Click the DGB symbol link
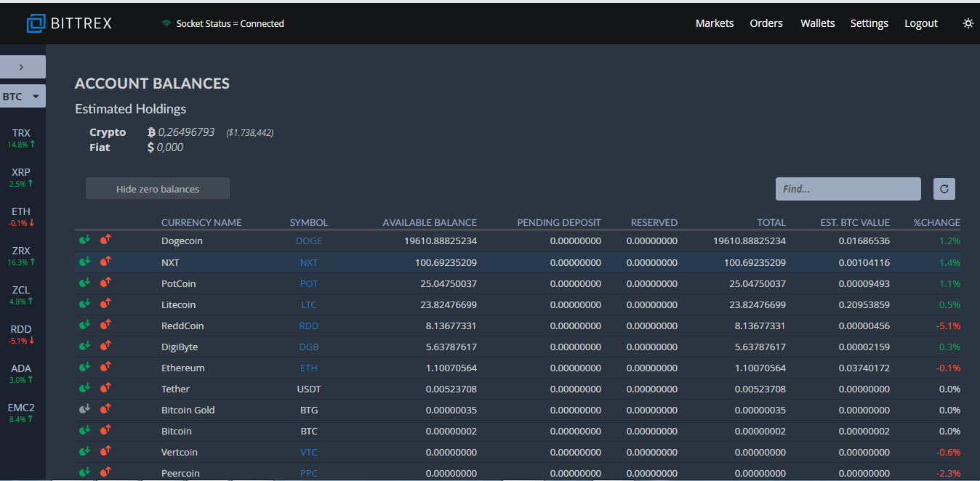 coord(309,347)
